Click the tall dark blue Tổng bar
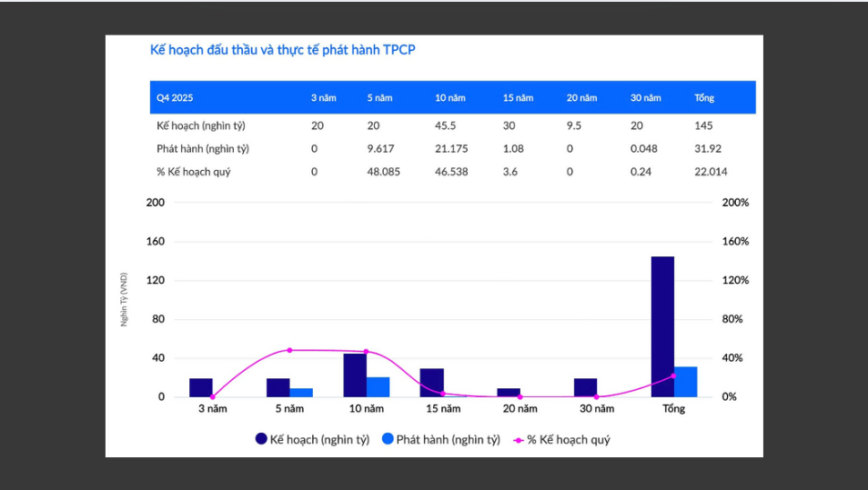The image size is (868, 490). click(x=662, y=326)
